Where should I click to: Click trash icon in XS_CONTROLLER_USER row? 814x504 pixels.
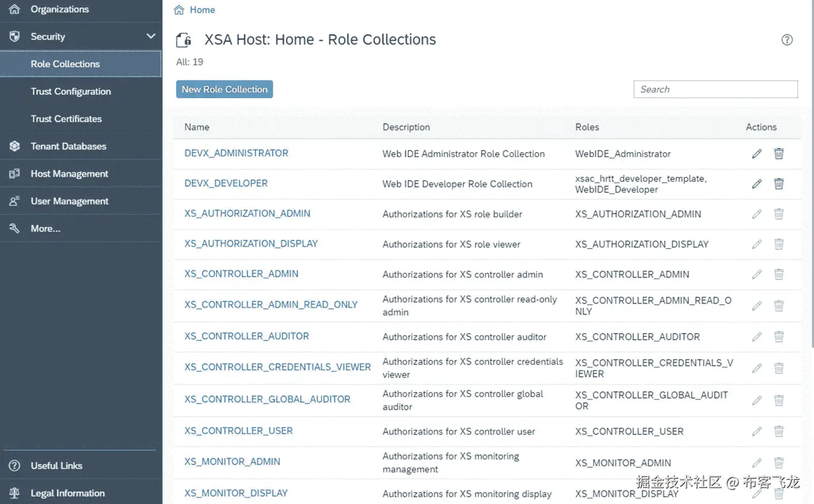pos(779,431)
